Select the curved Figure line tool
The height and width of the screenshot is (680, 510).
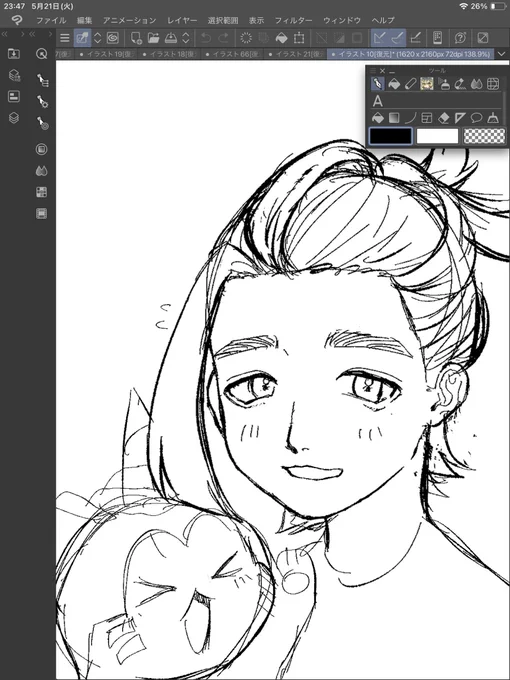411,118
